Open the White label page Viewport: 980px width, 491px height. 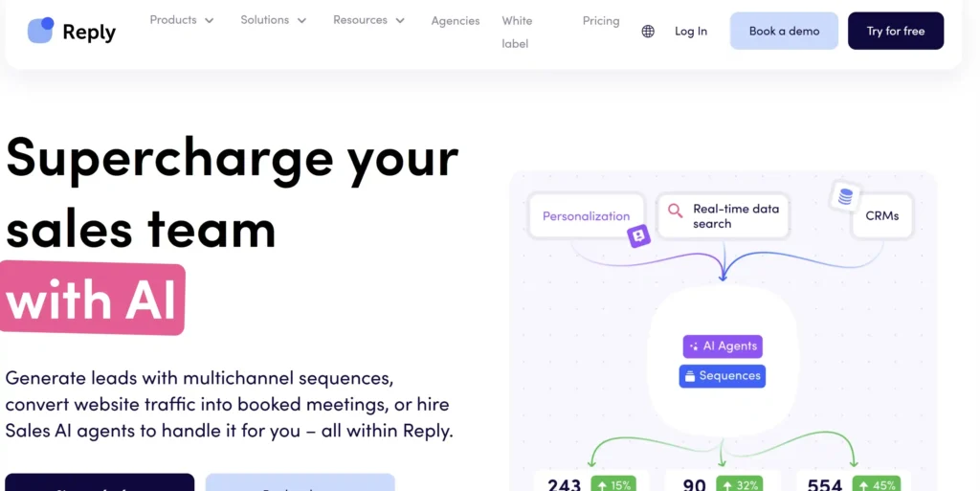point(517,32)
